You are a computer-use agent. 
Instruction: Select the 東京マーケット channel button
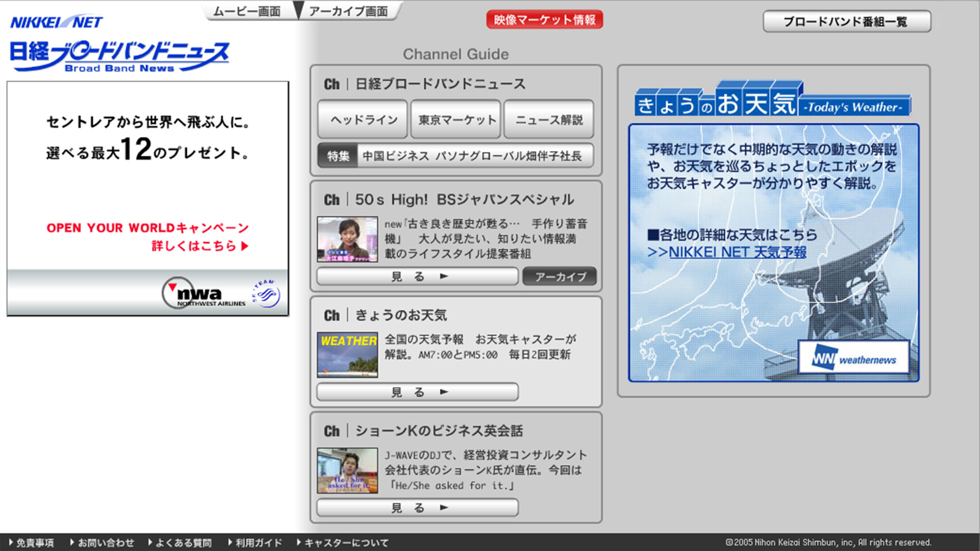[456, 119]
